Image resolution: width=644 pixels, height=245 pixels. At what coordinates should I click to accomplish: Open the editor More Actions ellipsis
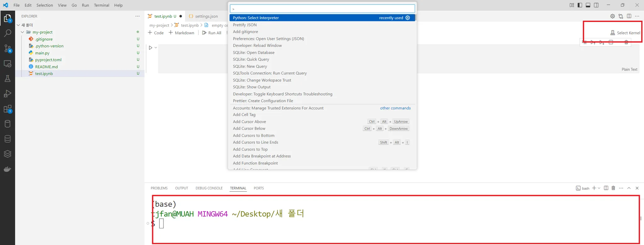tap(637, 16)
